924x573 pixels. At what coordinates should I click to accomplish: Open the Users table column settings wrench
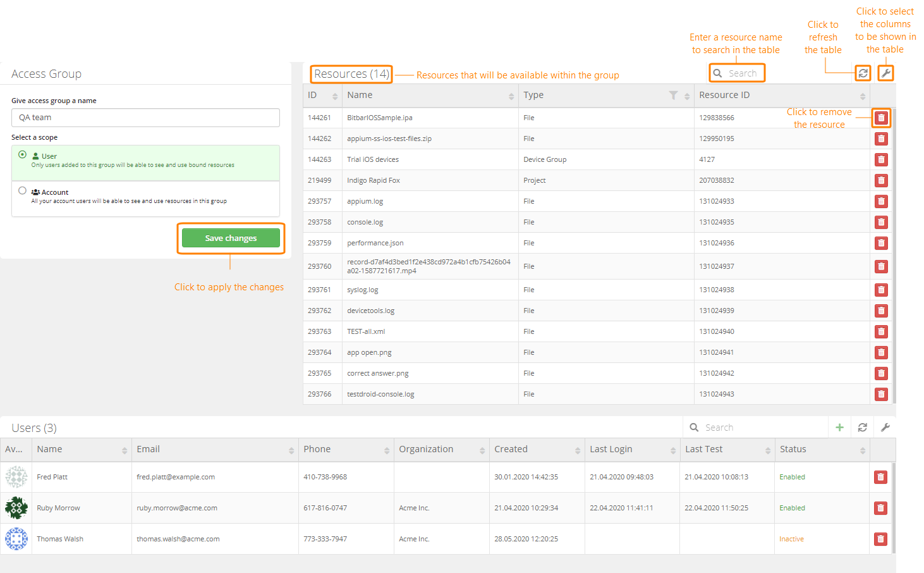[x=885, y=427]
